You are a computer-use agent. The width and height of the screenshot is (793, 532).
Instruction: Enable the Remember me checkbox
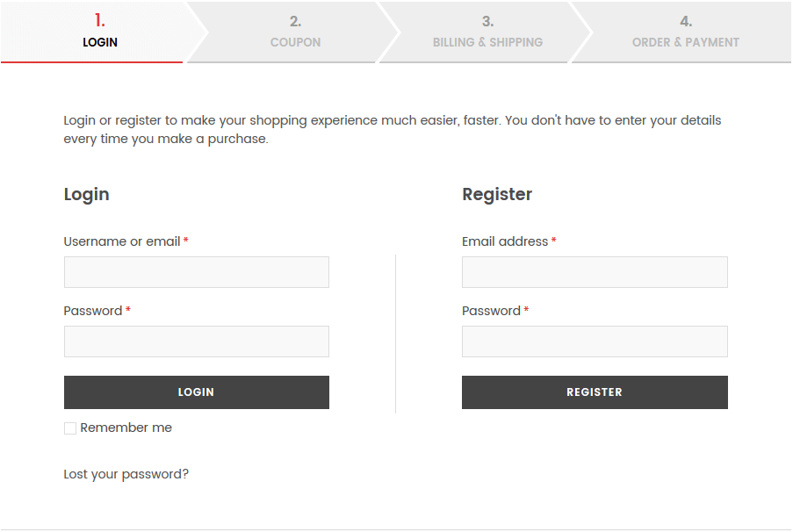(x=70, y=428)
